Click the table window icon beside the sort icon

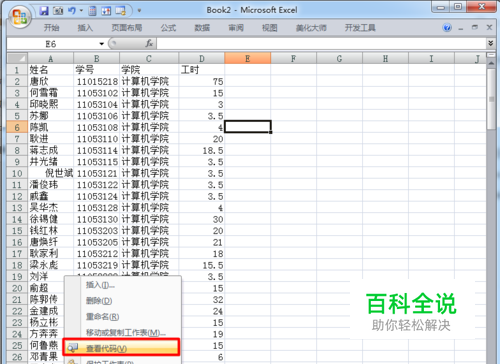tap(121, 11)
